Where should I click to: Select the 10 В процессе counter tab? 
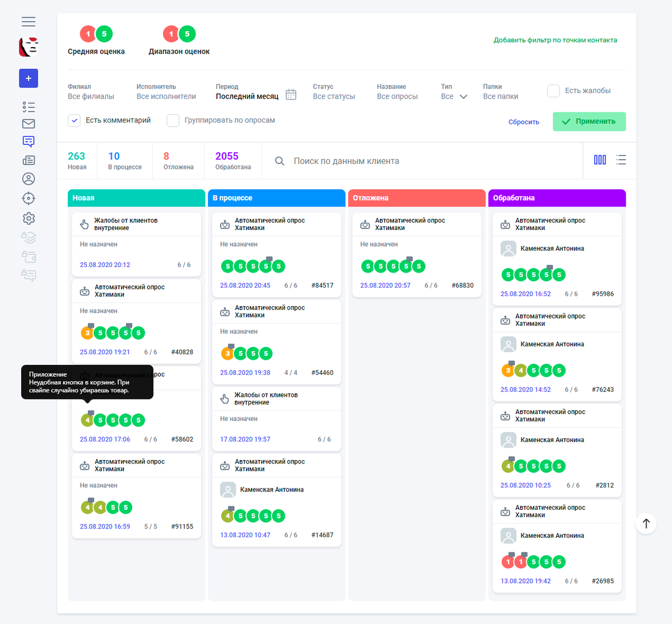[x=125, y=161]
